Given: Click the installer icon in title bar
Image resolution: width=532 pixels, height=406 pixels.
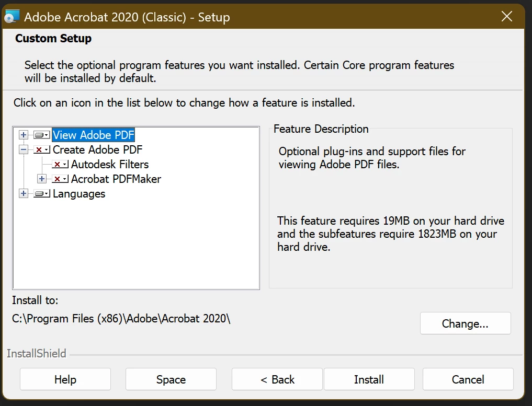Looking at the screenshot, I should pos(12,16).
